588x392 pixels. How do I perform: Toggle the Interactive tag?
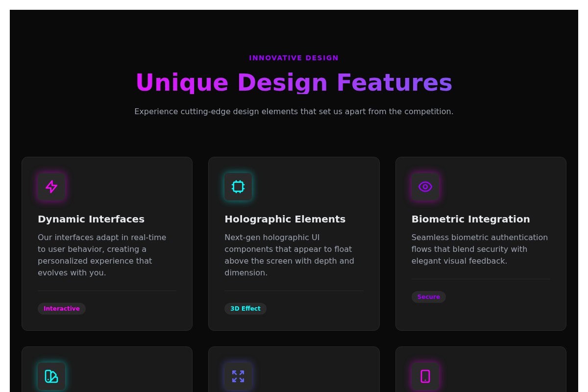click(x=62, y=309)
